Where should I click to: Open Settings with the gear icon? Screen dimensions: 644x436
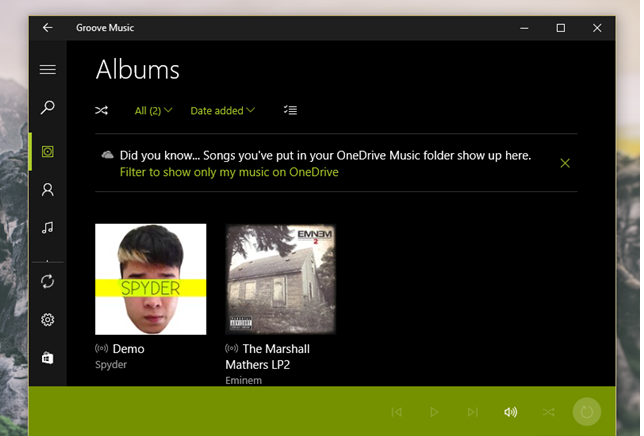47,320
